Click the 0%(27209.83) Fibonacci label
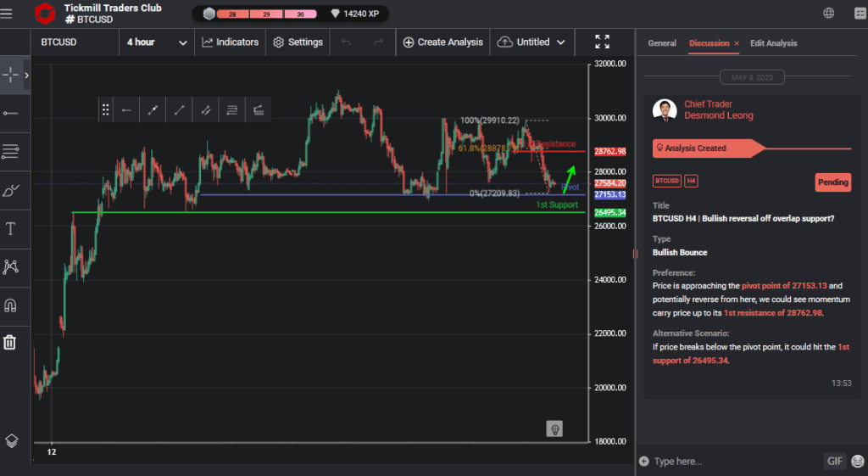Viewport: 868px width, 476px height. (x=494, y=193)
